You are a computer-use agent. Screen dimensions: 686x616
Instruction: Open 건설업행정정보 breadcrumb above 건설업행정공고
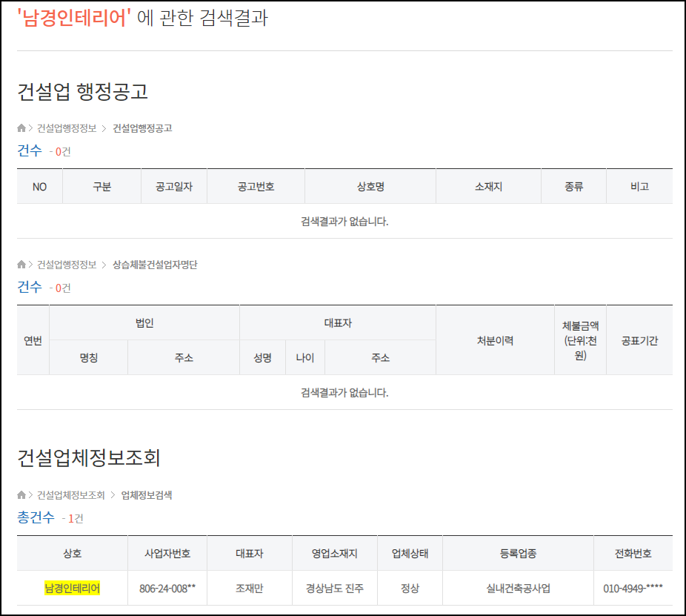67,128
